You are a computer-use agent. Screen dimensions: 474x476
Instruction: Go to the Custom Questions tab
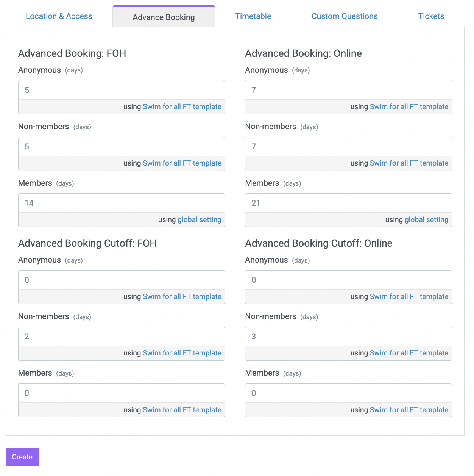(345, 16)
